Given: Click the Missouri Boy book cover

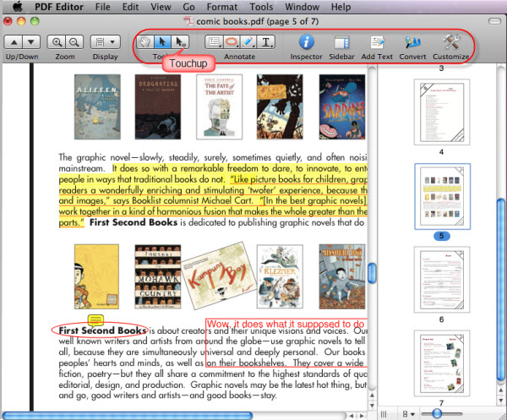Looking at the screenshot, I should coord(342,276).
